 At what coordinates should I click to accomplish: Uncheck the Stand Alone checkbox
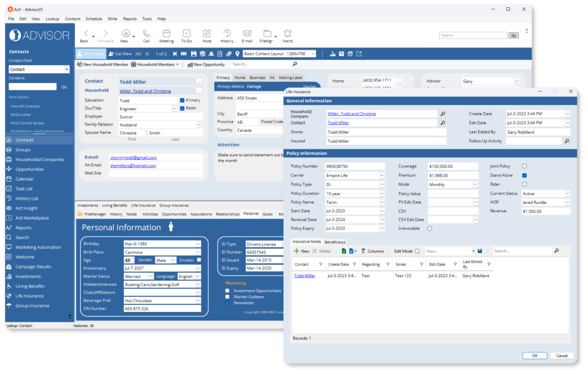point(524,175)
